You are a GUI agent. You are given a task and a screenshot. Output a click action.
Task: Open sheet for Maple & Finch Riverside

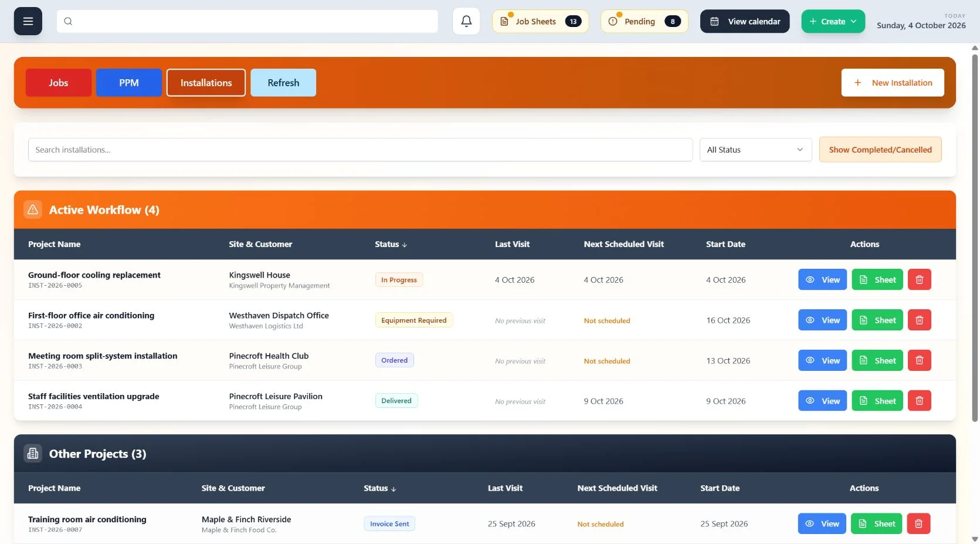(x=877, y=523)
